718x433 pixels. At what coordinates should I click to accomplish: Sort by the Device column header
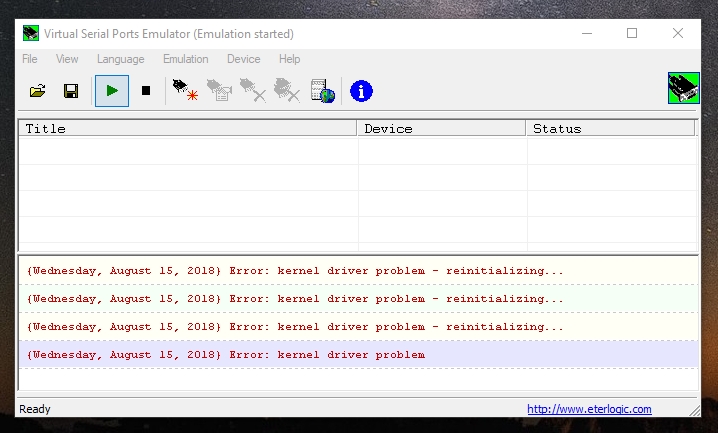(x=441, y=129)
